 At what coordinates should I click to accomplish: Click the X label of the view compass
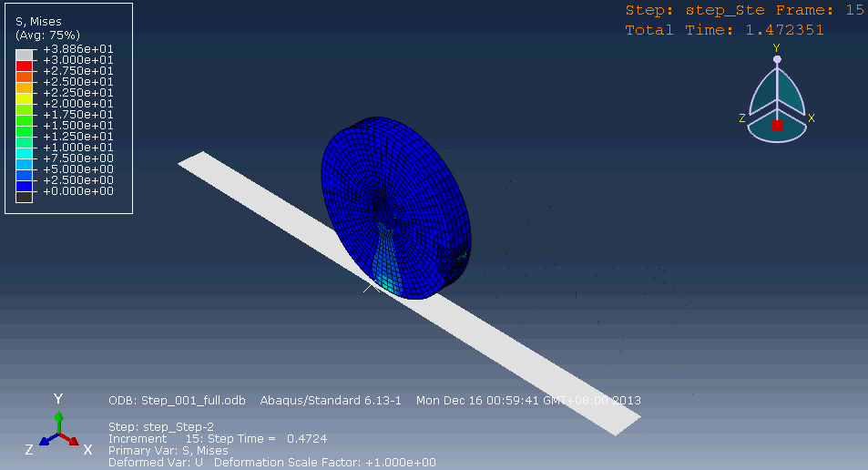coord(811,117)
